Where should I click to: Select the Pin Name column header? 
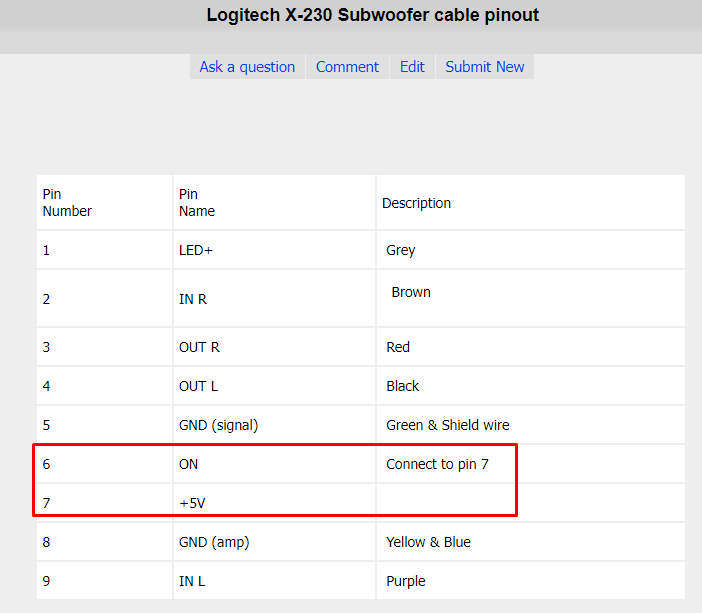(274, 202)
